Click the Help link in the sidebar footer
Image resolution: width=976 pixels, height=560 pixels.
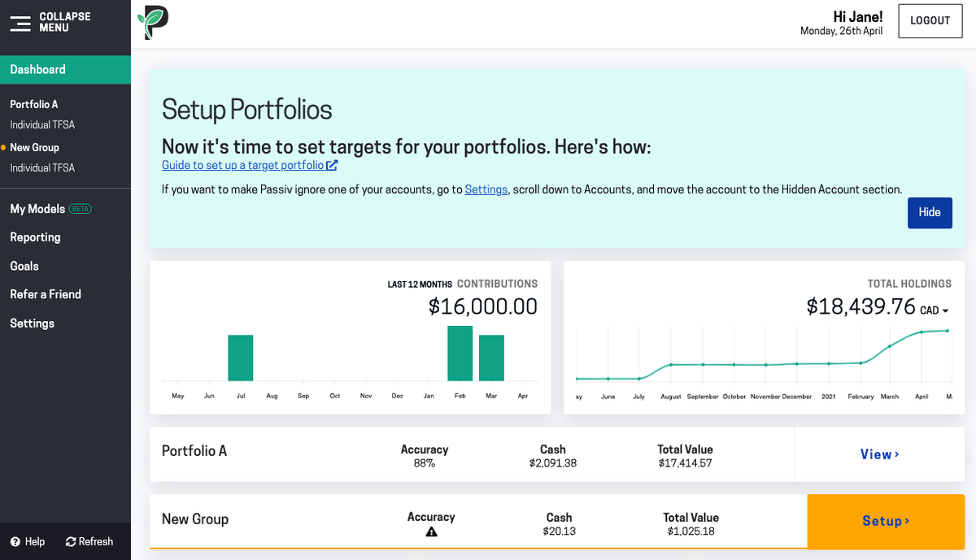[35, 542]
